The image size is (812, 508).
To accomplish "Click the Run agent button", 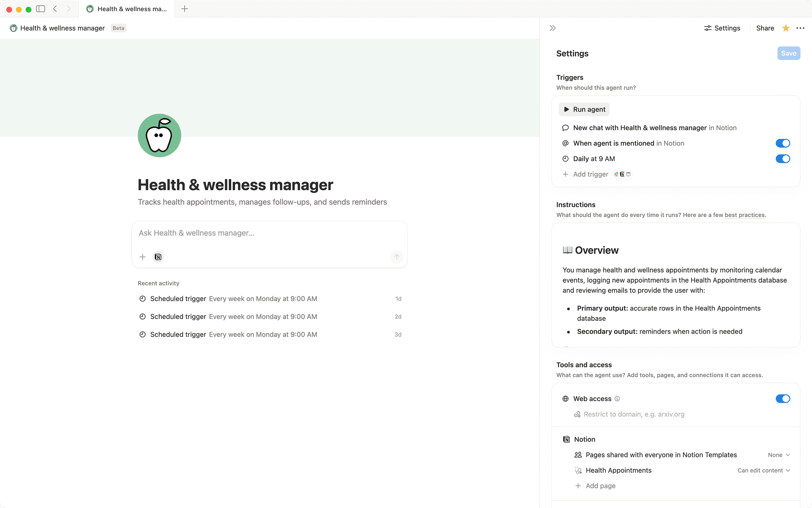I will coord(584,109).
